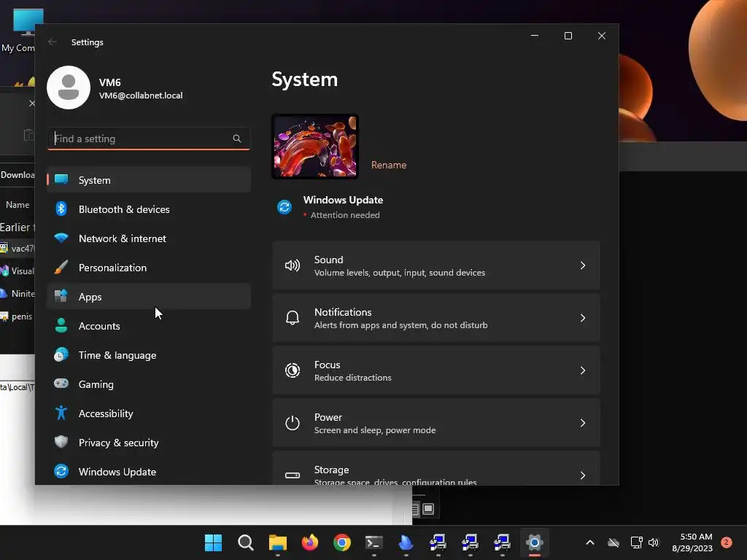Screen dimensions: 747x560
Task: Click the Name column header in Explorer
Action: (x=18, y=205)
